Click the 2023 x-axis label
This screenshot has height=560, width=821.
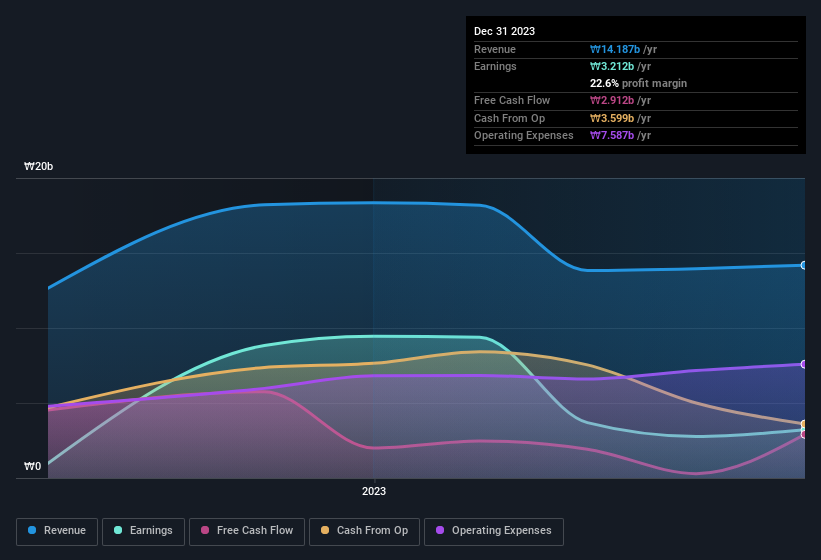coord(374,491)
